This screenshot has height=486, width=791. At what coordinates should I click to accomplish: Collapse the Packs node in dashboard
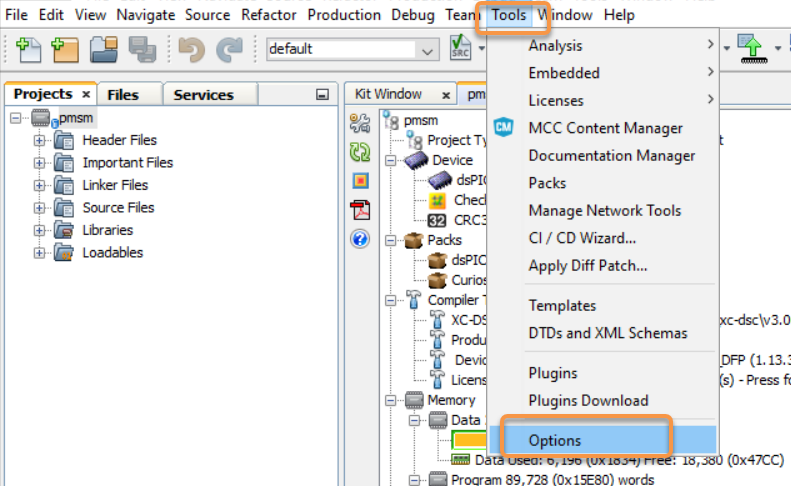point(390,240)
